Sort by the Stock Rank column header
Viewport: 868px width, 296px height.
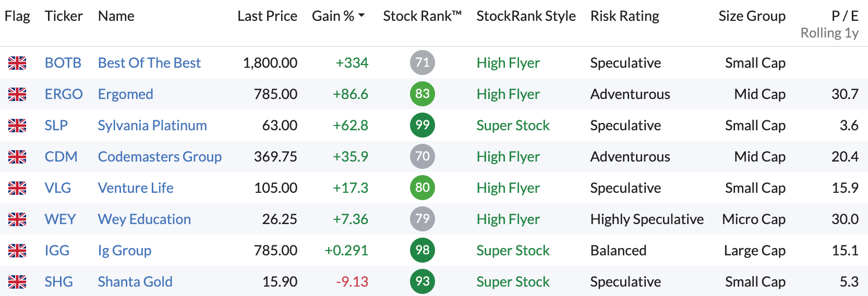[423, 16]
